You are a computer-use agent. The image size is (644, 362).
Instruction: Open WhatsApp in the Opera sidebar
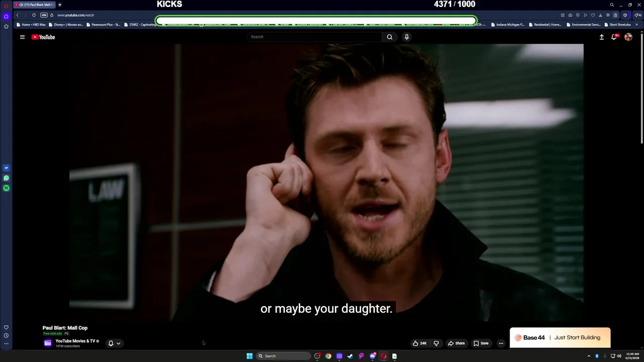[x=6, y=178]
